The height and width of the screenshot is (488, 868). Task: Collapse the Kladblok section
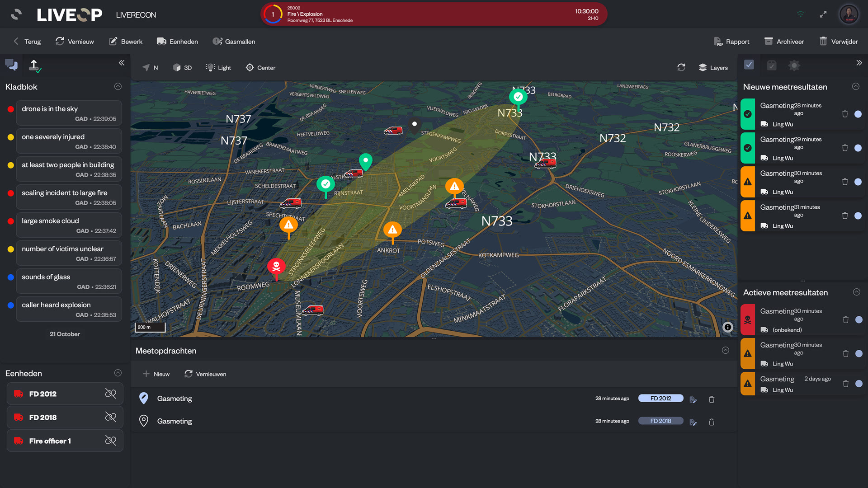click(x=118, y=86)
